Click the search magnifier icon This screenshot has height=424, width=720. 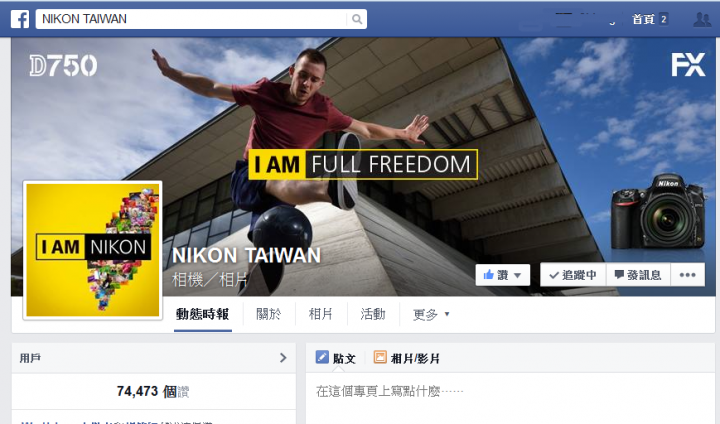tap(357, 19)
